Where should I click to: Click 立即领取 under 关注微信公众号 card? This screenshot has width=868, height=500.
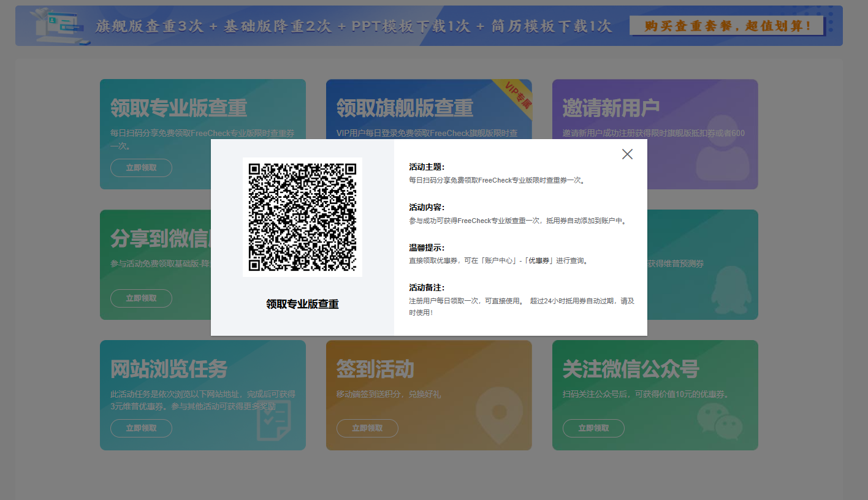593,428
